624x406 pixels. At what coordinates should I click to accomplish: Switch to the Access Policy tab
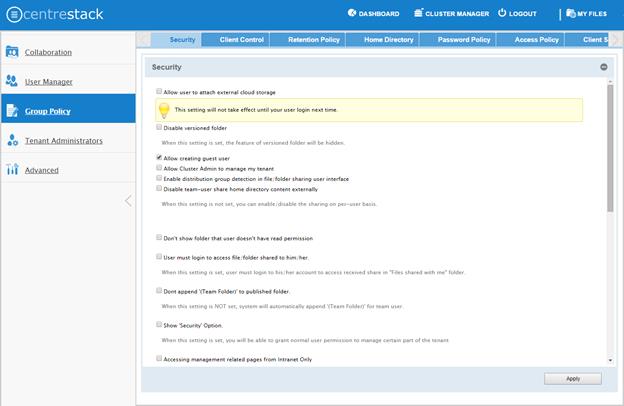530,39
